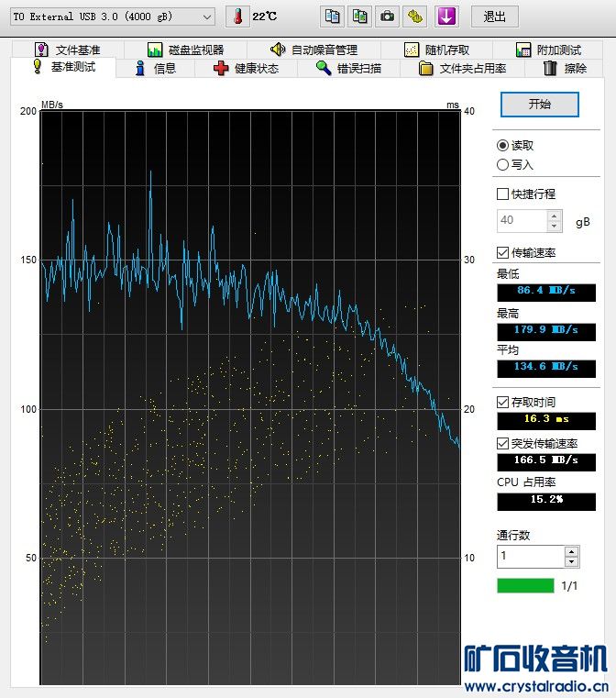The image size is (616, 698).
Task: Click the 附加测试 icon
Action: click(523, 50)
